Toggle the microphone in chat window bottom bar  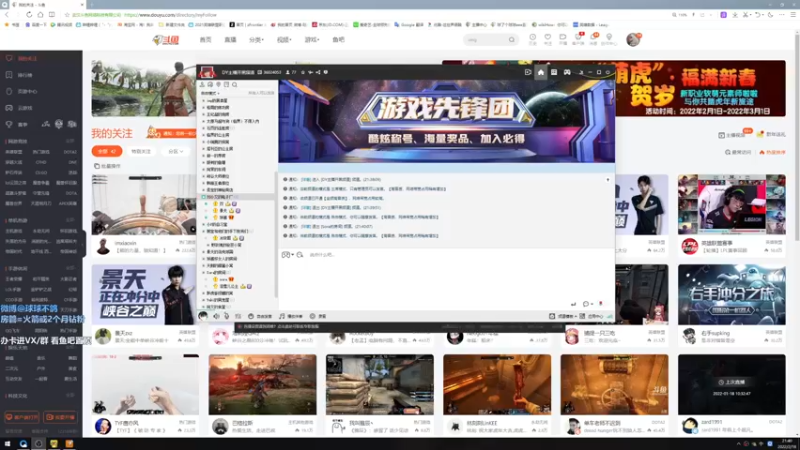pyautogui.click(x=227, y=316)
